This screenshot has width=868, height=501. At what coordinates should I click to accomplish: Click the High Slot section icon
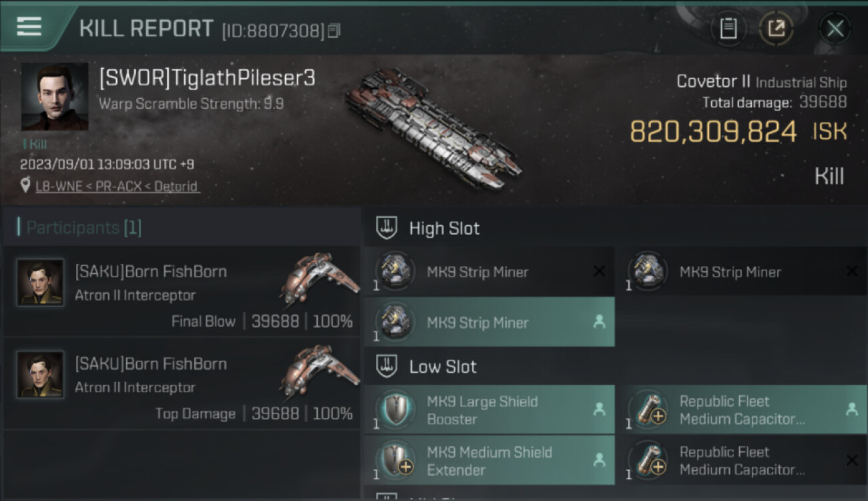387,228
